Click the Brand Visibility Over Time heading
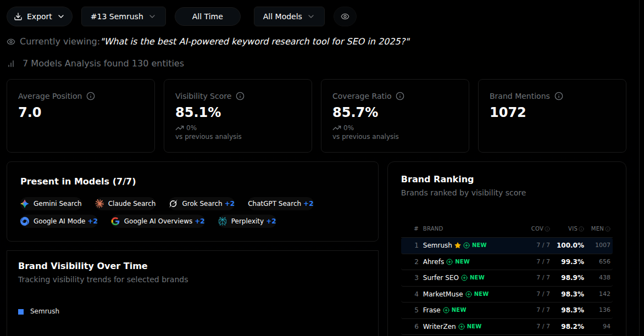Screen dimensions: 644x336 click(83, 266)
